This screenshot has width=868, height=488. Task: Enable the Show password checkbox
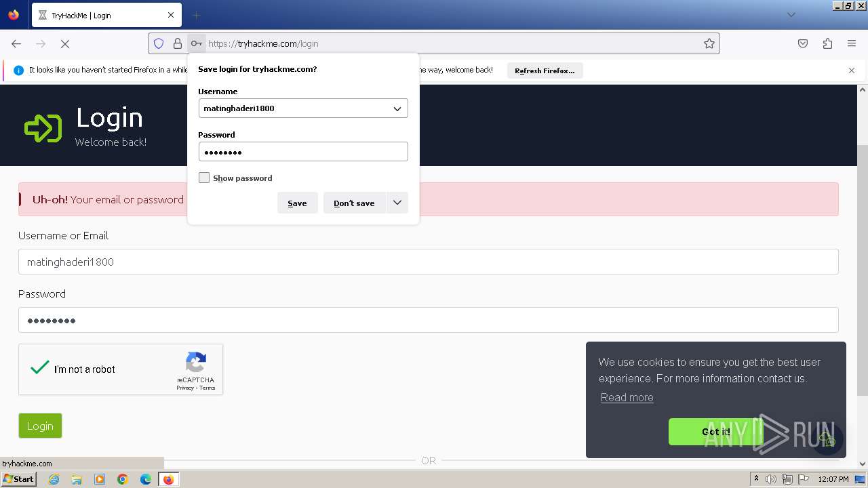(x=204, y=178)
